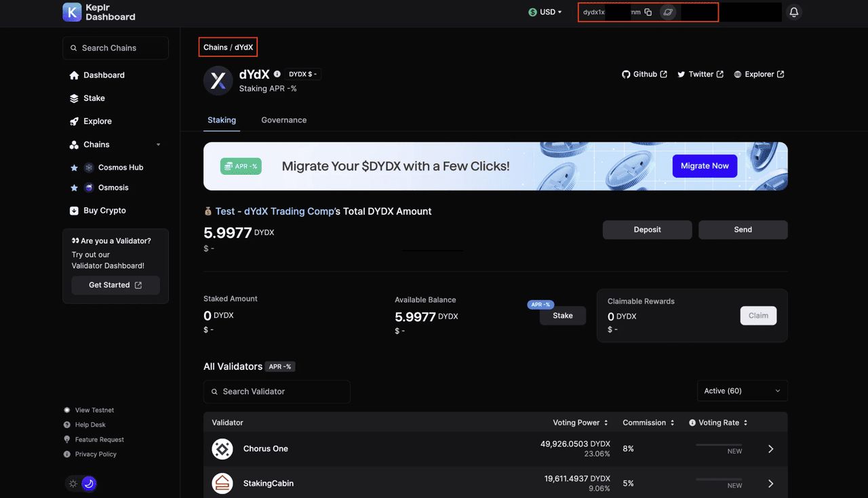This screenshot has width=868, height=498.
Task: Click the Twitter bird icon
Action: point(682,75)
